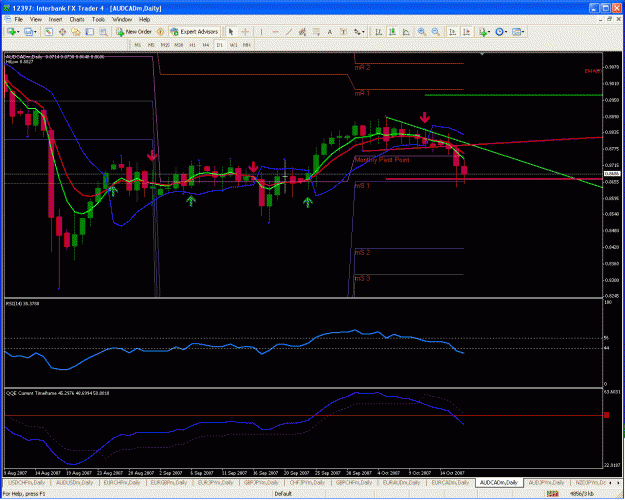Select the M15 timeframe button
This screenshot has height=500, width=625.
click(x=165, y=45)
